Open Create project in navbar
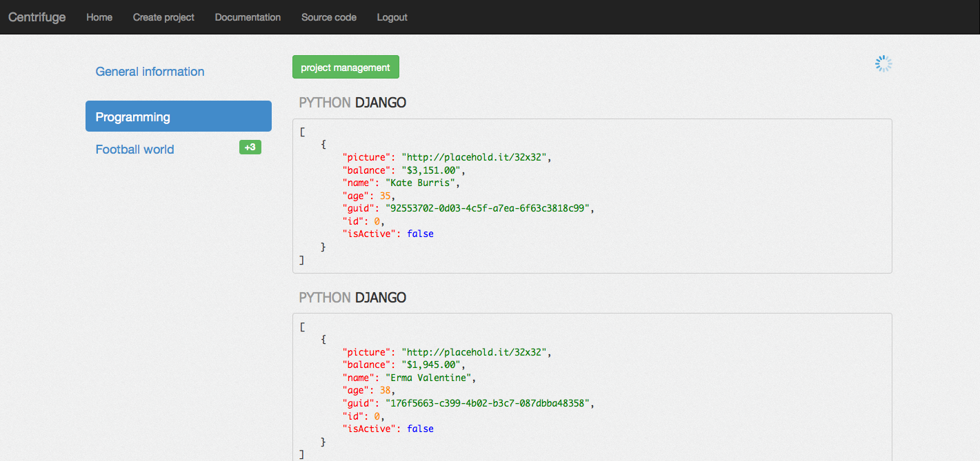 163,17
